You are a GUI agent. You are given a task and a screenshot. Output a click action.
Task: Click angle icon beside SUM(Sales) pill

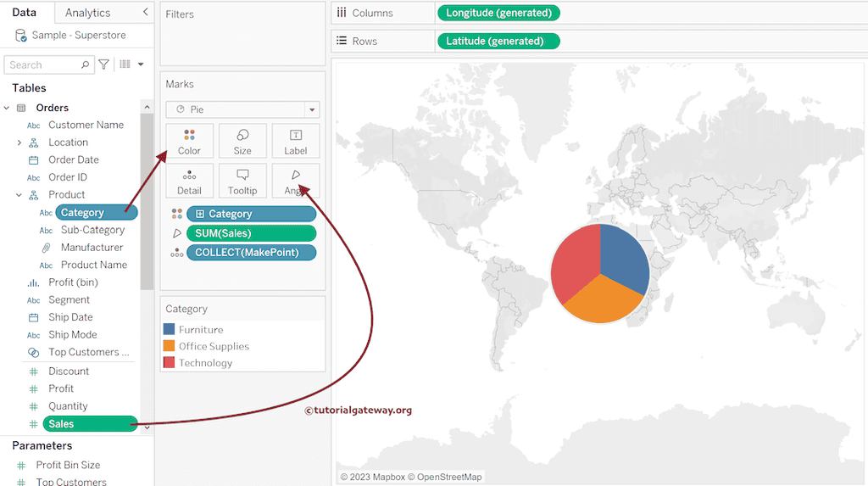177,233
